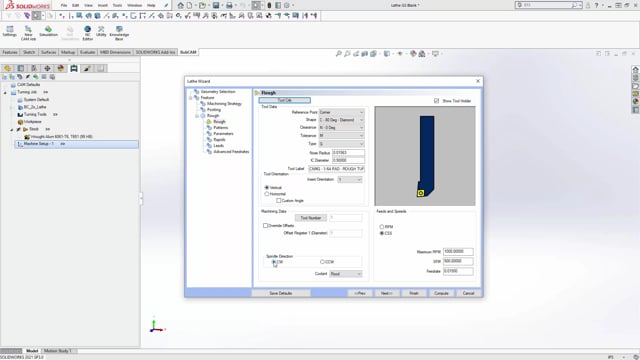Select the CAM tree manager tab icon
Image resolution: width=640 pixels, height=360 pixels.
[74, 68]
